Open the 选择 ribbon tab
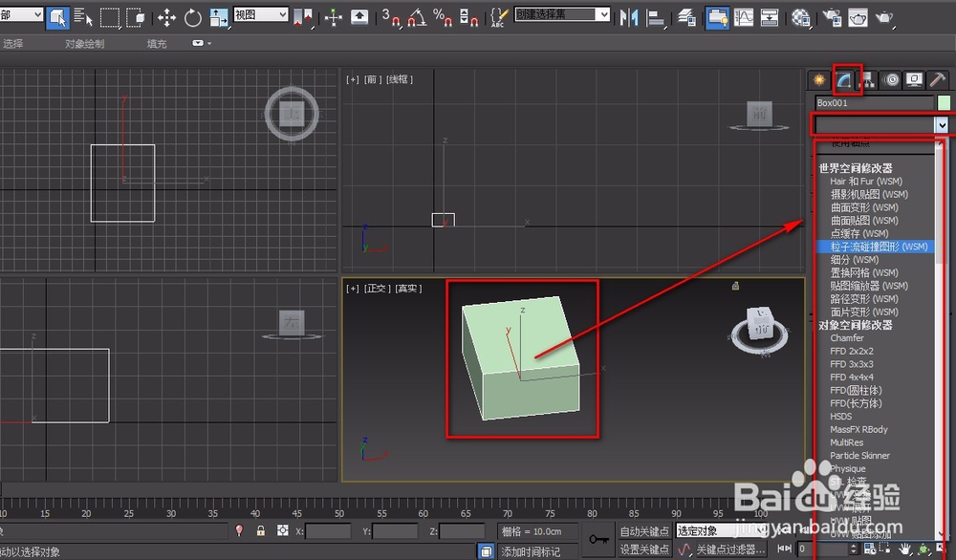Viewport: 956px width, 560px height. (x=12, y=44)
